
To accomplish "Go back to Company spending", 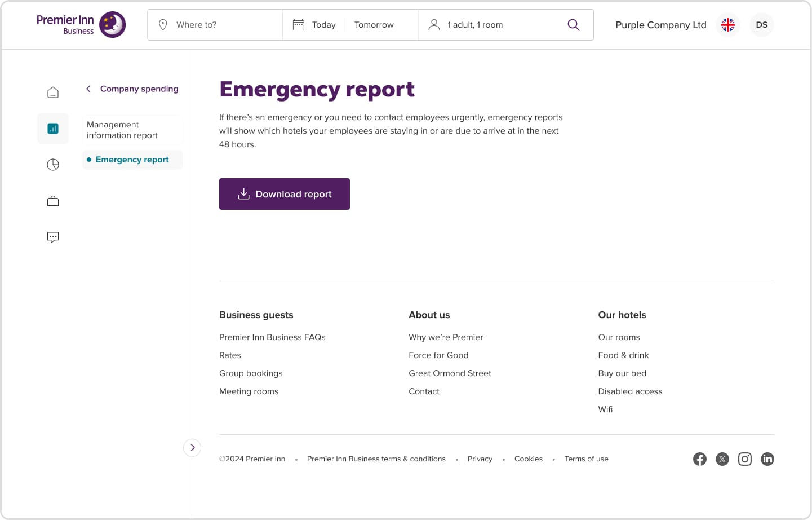I will click(132, 89).
